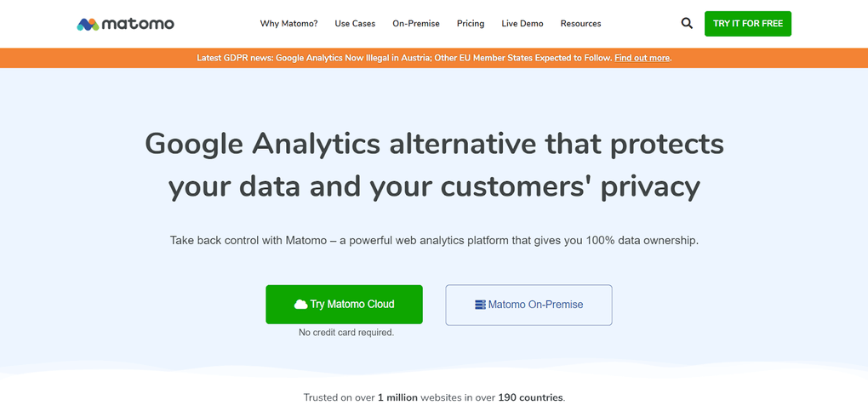
Task: Click the Trusted on over 1 million websites text
Action: point(434,397)
